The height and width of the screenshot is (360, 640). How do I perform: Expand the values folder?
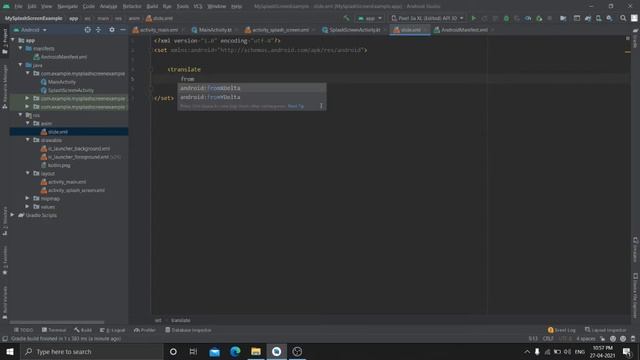click(28, 207)
